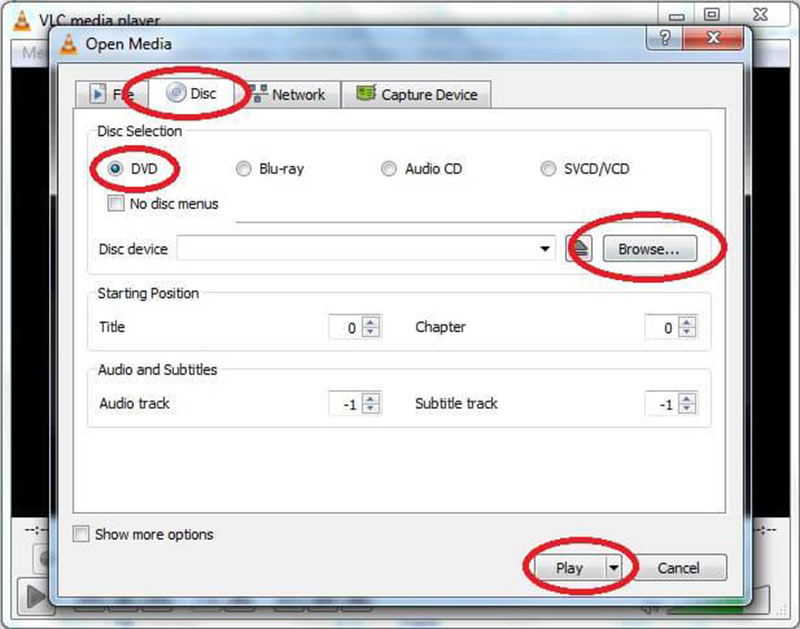This screenshot has height=629, width=800.
Task: Switch to the File tab
Action: (110, 95)
